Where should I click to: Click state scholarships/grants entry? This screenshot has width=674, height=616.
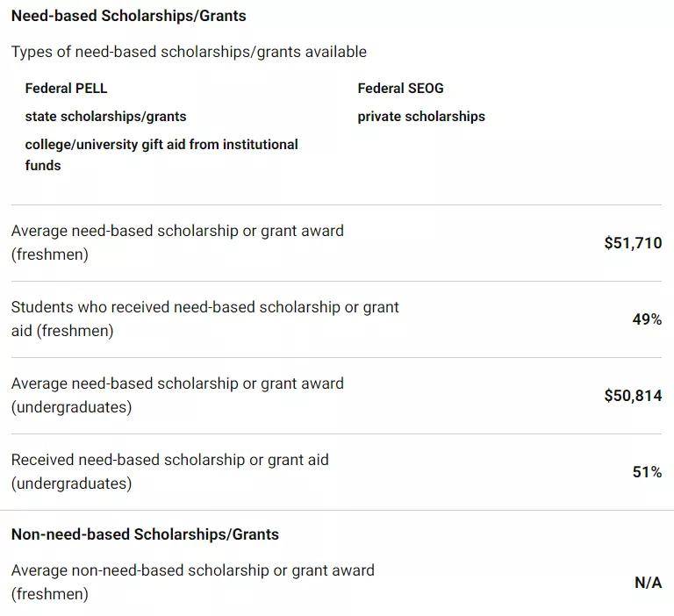pos(105,117)
